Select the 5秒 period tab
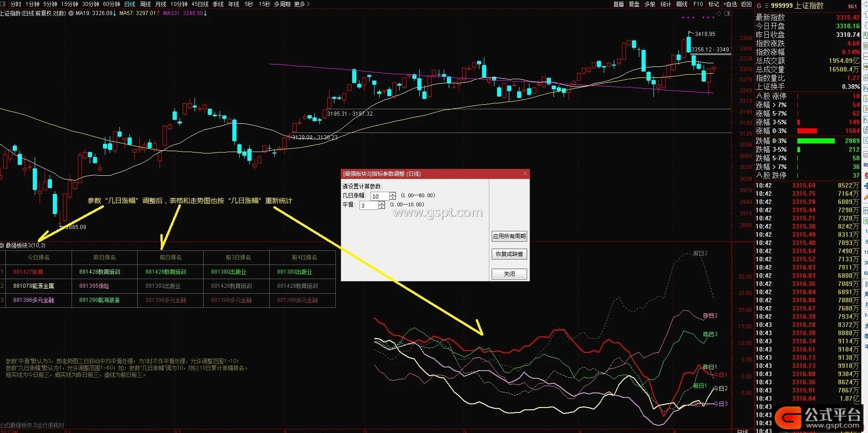 tap(249, 4)
